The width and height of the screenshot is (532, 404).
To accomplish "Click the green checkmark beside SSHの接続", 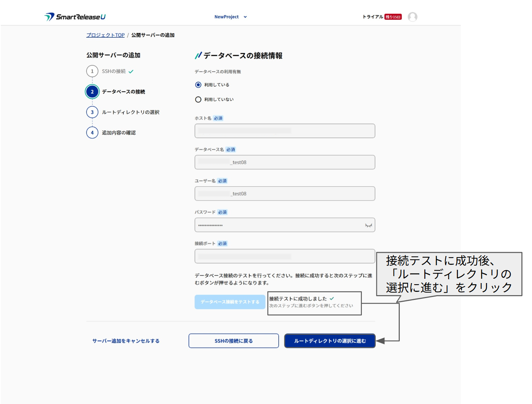I will pos(131,72).
